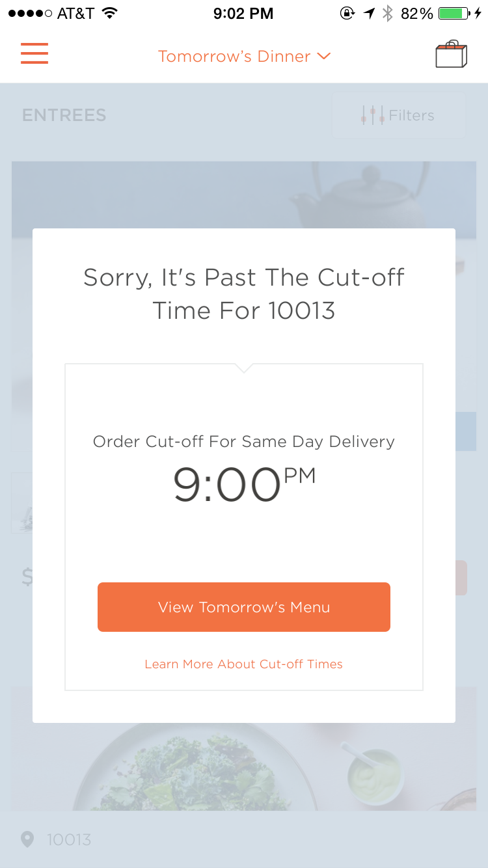Open the shopping bag cart
This screenshot has width=488, height=868.
[x=451, y=55]
